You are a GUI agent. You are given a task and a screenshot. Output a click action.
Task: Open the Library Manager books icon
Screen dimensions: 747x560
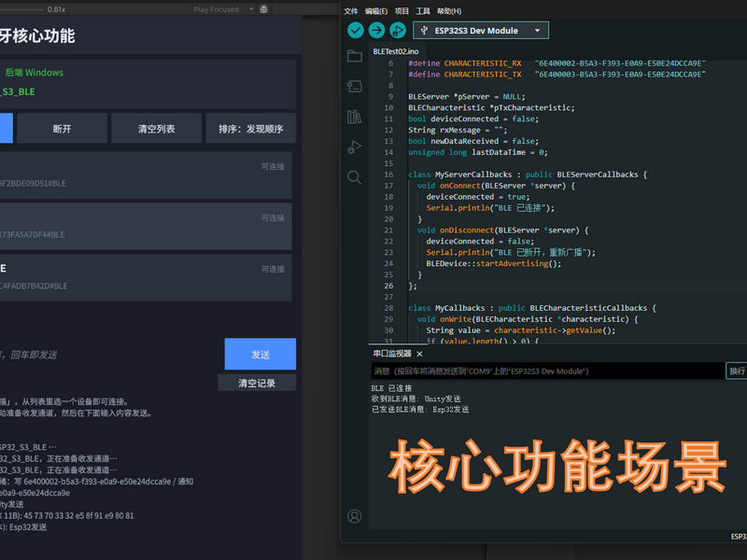click(x=355, y=117)
